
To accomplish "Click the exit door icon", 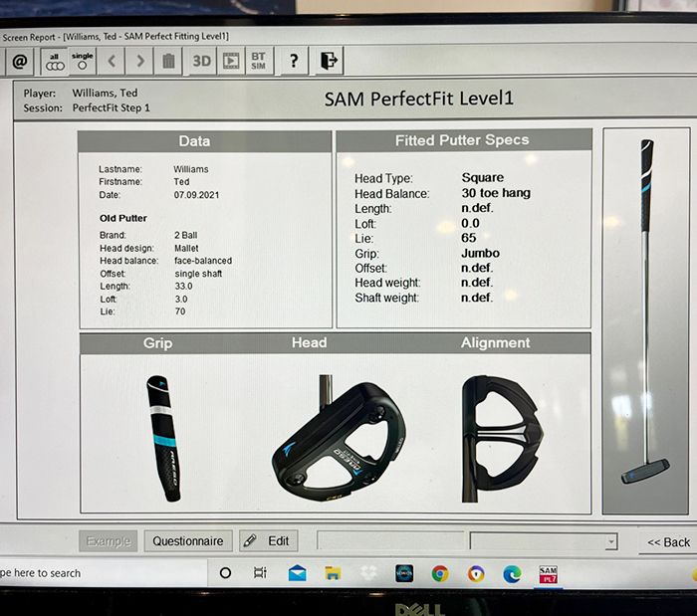I will click(x=330, y=60).
